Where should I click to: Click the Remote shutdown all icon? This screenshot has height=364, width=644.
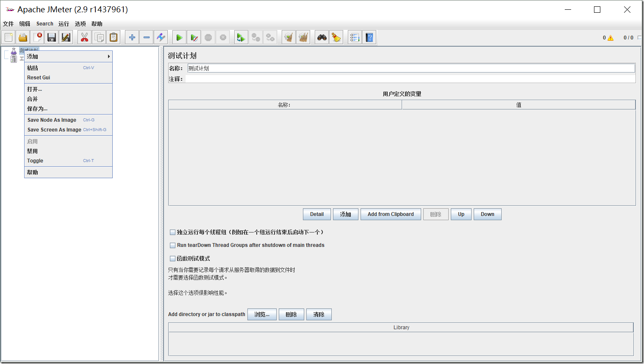coord(270,37)
